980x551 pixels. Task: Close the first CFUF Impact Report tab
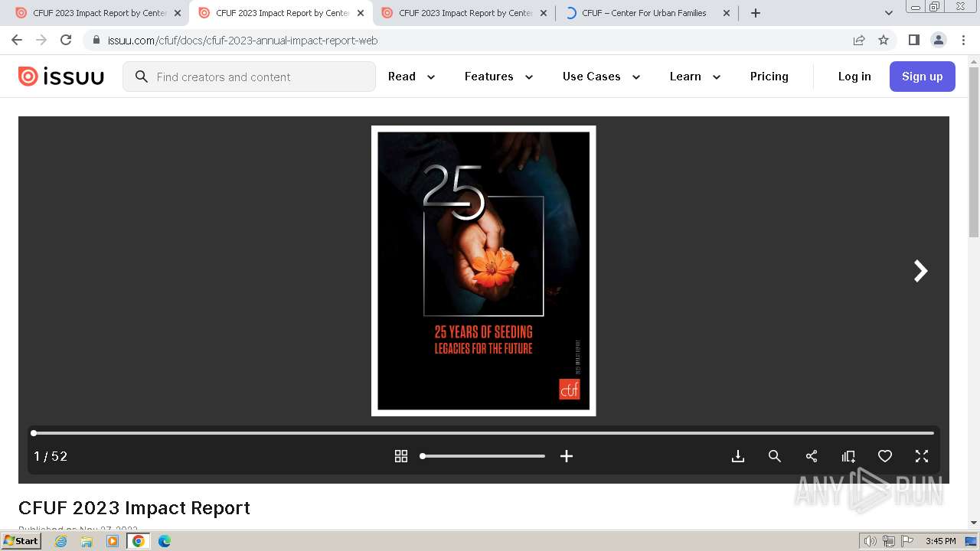(x=178, y=13)
